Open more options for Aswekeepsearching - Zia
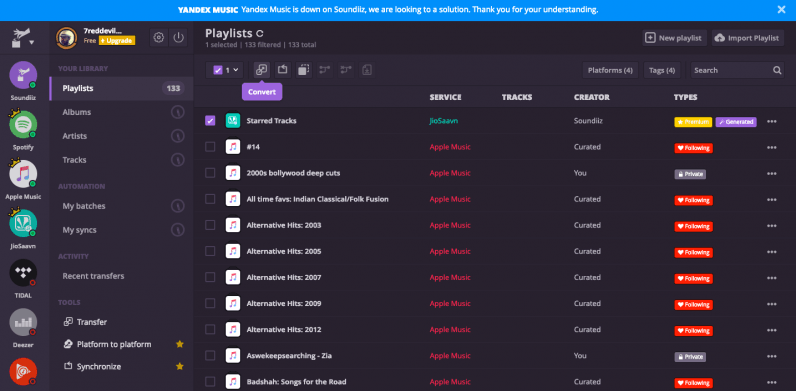 772,356
